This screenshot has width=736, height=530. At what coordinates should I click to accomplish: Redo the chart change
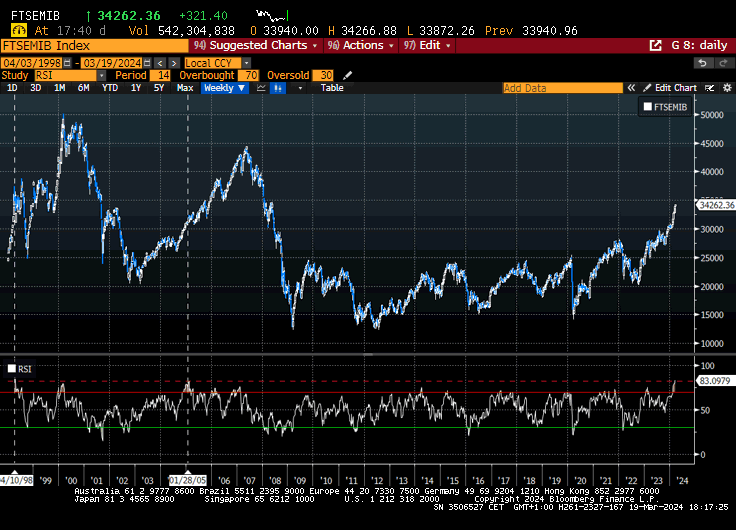[x=723, y=63]
